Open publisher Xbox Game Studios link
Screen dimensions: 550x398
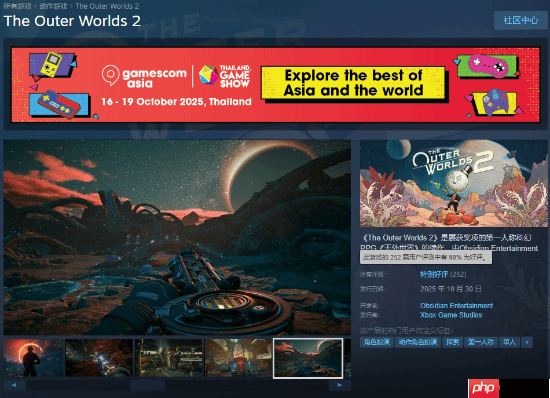point(451,315)
